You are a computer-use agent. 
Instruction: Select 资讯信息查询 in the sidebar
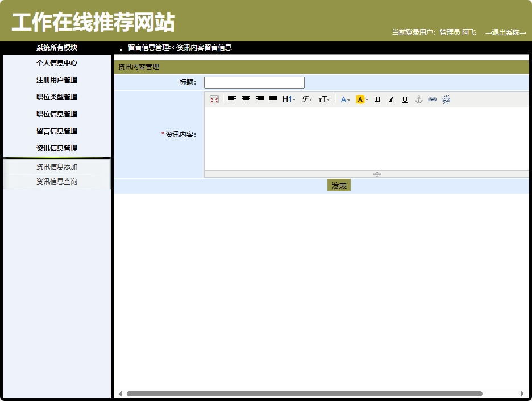point(57,181)
